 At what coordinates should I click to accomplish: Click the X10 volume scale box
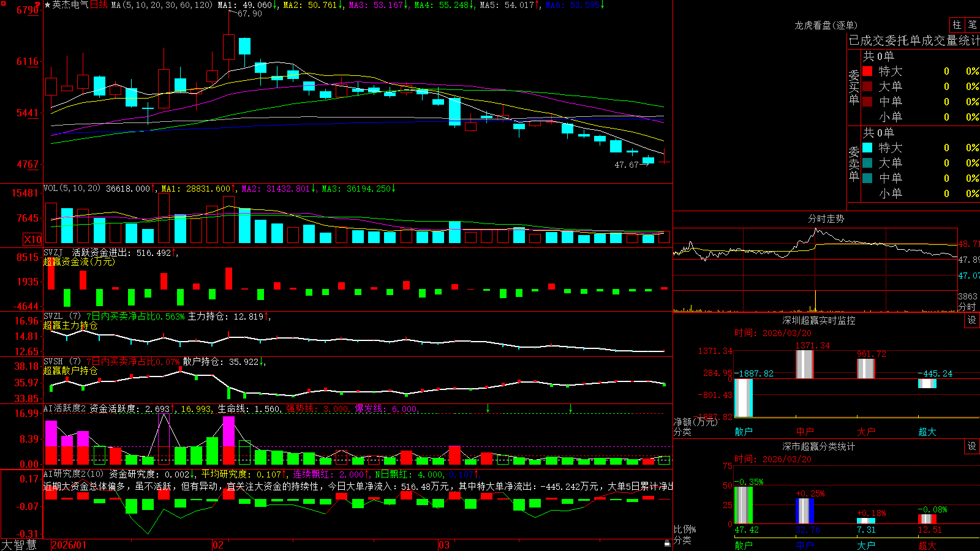pyautogui.click(x=32, y=239)
